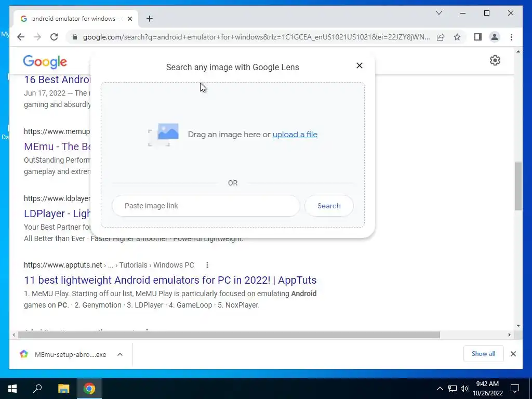
Task: Click the Chrome taskbar icon
Action: click(89, 389)
